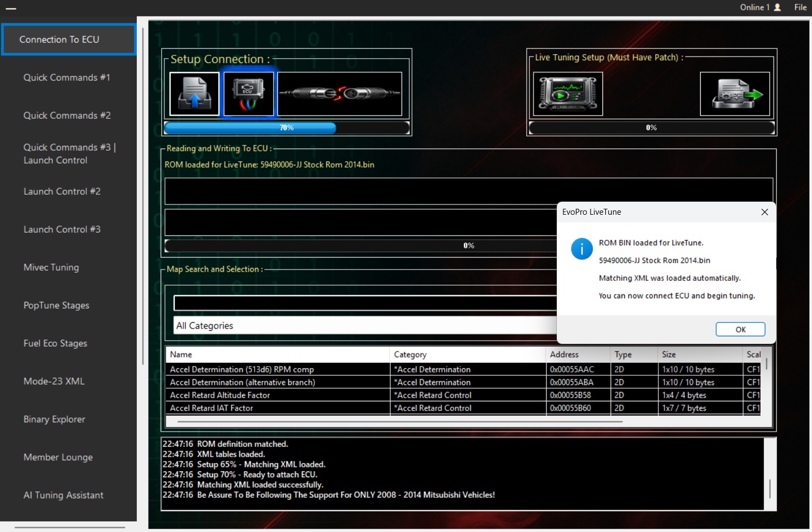This screenshot has width=812, height=532.
Task: Go to Launch Control #2
Action: (62, 191)
